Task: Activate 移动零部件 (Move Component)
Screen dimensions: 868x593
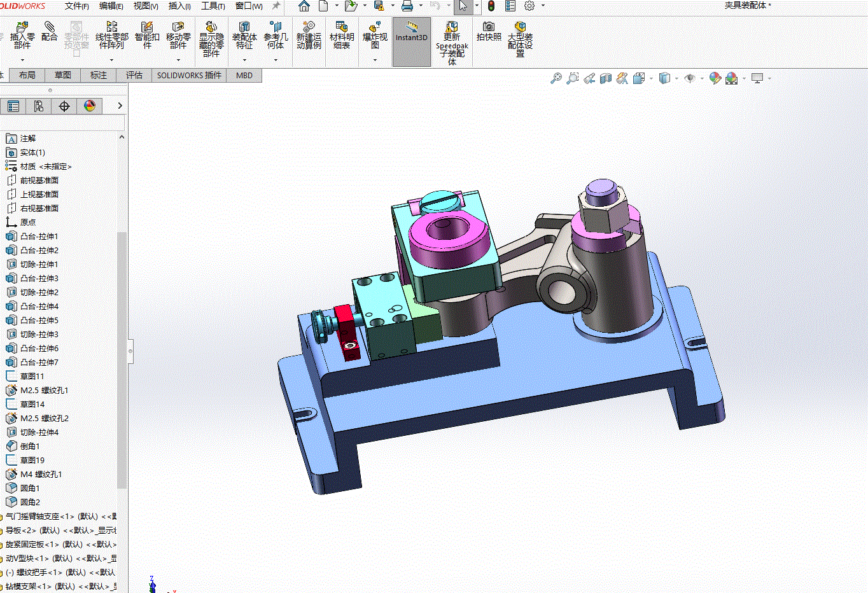Action: click(178, 35)
